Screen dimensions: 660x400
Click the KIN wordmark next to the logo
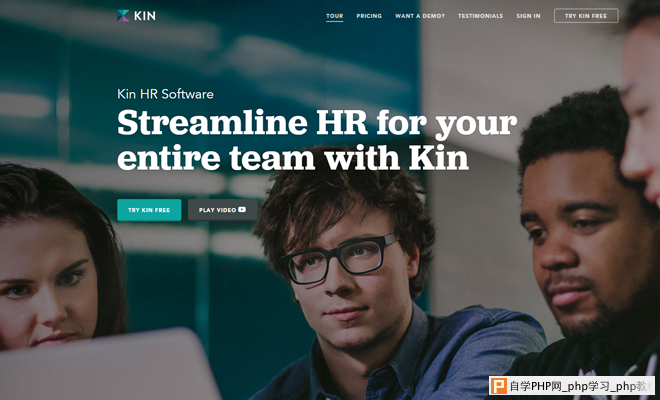[145, 16]
